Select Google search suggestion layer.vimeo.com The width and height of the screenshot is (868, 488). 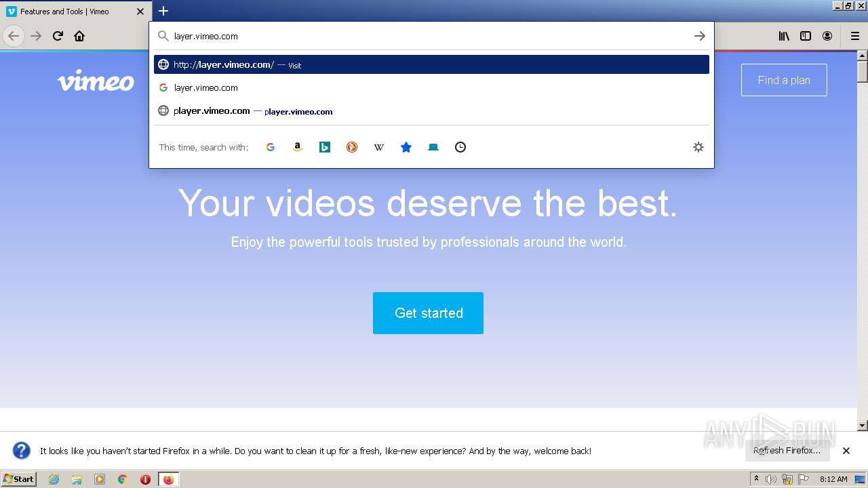tap(431, 87)
